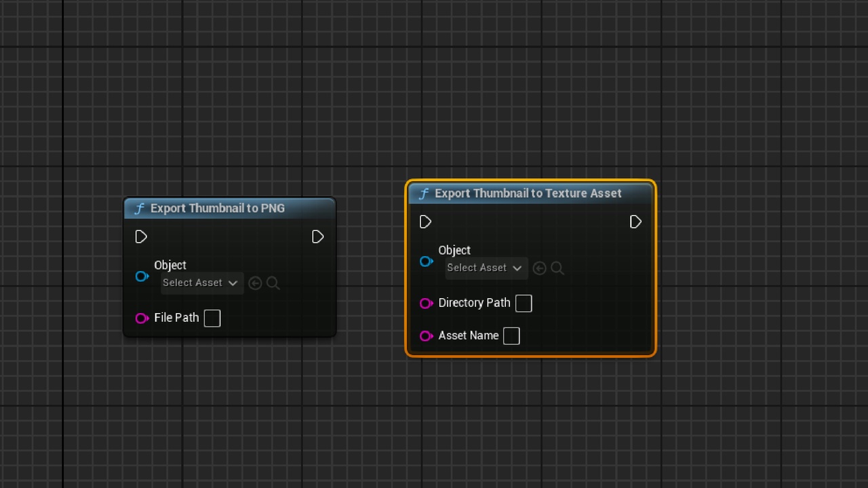This screenshot has width=868, height=488.
Task: Use selected asset arrow on Texture Asset node
Action: 539,268
